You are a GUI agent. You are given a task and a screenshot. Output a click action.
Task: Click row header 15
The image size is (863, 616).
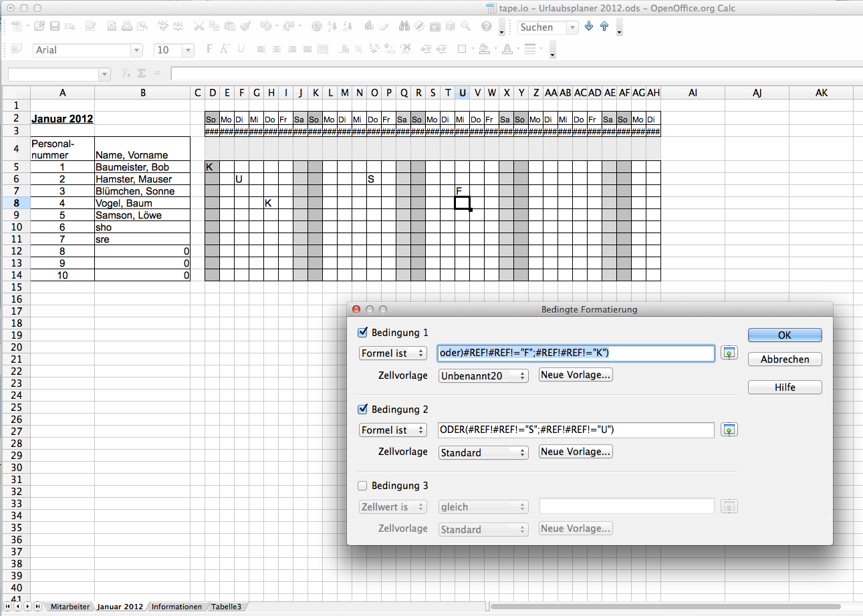coord(15,287)
